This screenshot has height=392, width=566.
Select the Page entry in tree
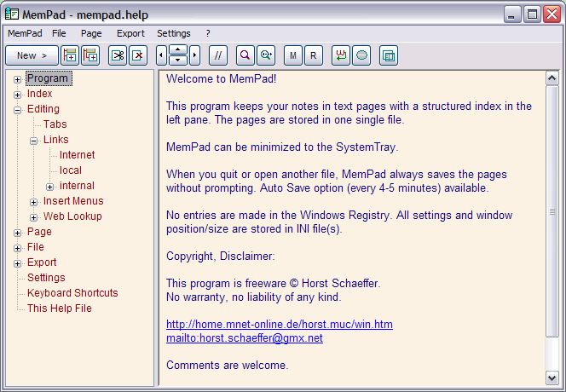pos(39,232)
